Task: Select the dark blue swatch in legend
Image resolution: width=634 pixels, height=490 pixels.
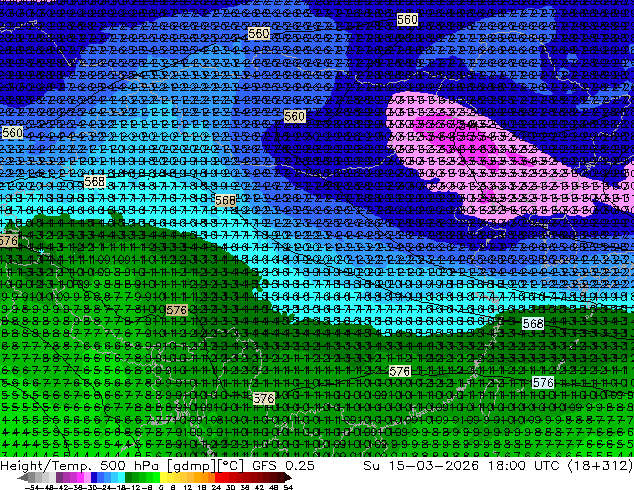Action: [x=94, y=477]
